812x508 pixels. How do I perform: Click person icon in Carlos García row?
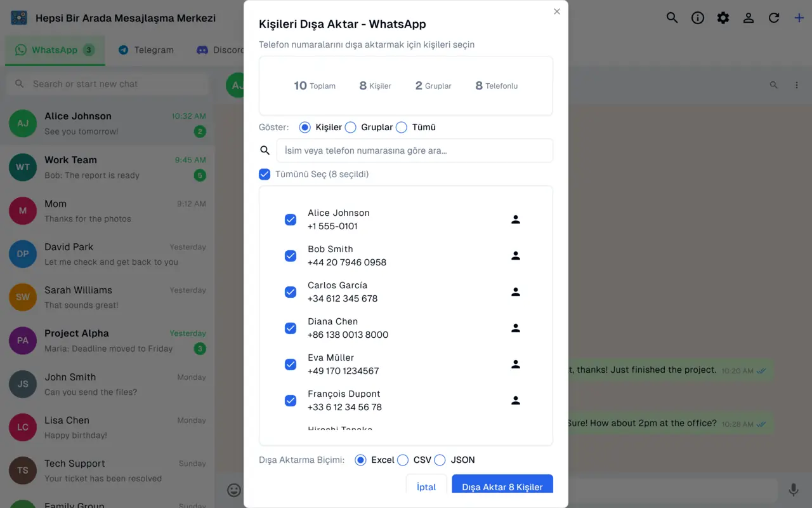click(516, 291)
